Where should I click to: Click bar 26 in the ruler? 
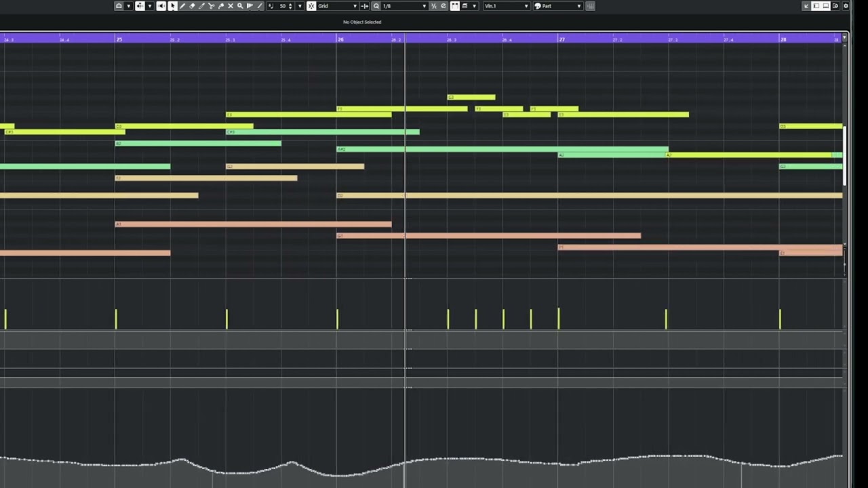pyautogui.click(x=340, y=39)
